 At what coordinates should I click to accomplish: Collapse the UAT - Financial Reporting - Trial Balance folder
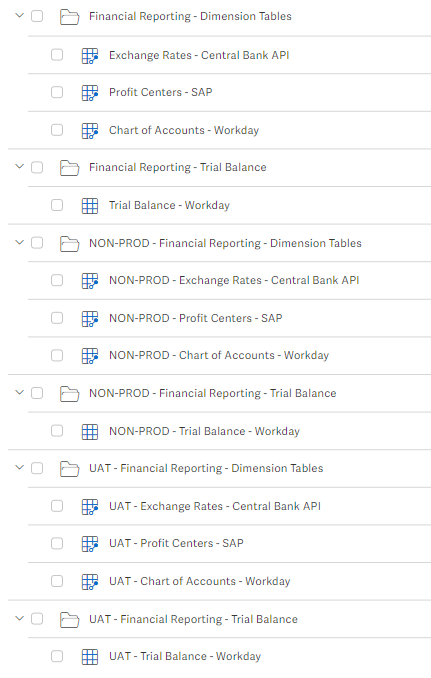(19, 619)
